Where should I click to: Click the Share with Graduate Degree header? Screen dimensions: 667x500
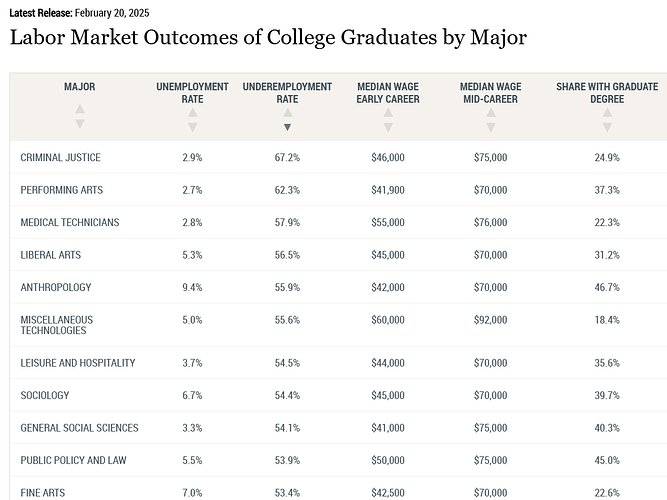606,93
